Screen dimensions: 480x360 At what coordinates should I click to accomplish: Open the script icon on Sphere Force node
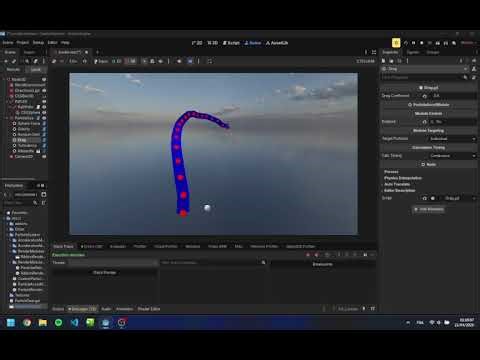point(44,123)
